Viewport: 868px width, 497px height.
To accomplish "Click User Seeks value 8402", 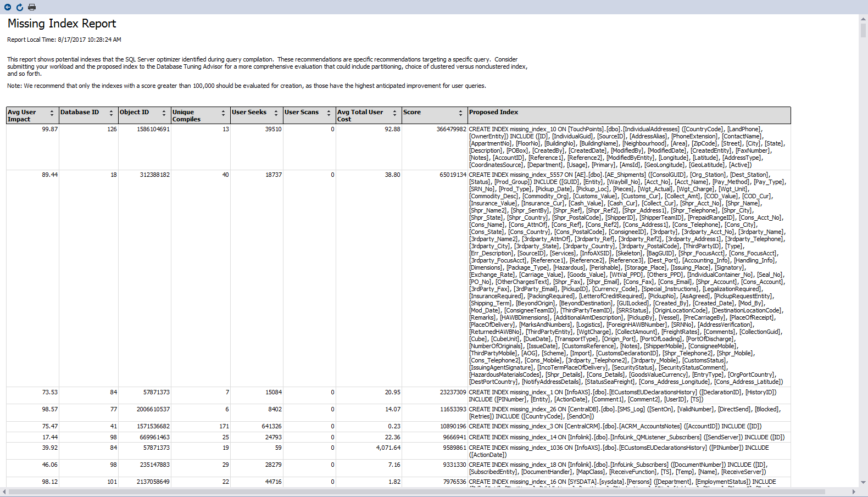I will [x=275, y=409].
